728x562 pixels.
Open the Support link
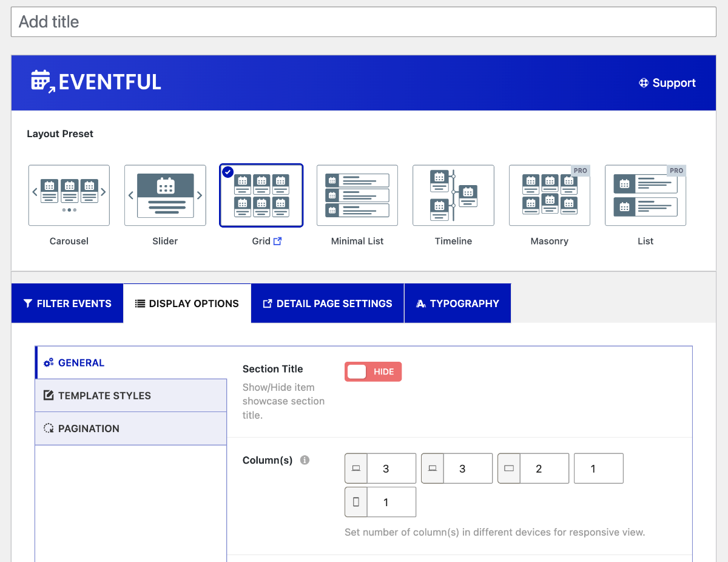tap(667, 83)
